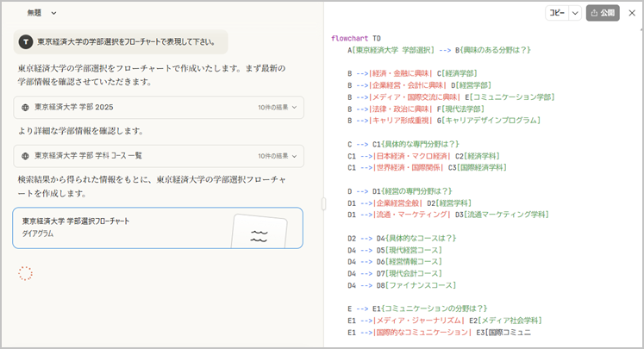This screenshot has width=644, height=349.
Task: Click the code line with C[経済学部]
Action: pos(412,73)
